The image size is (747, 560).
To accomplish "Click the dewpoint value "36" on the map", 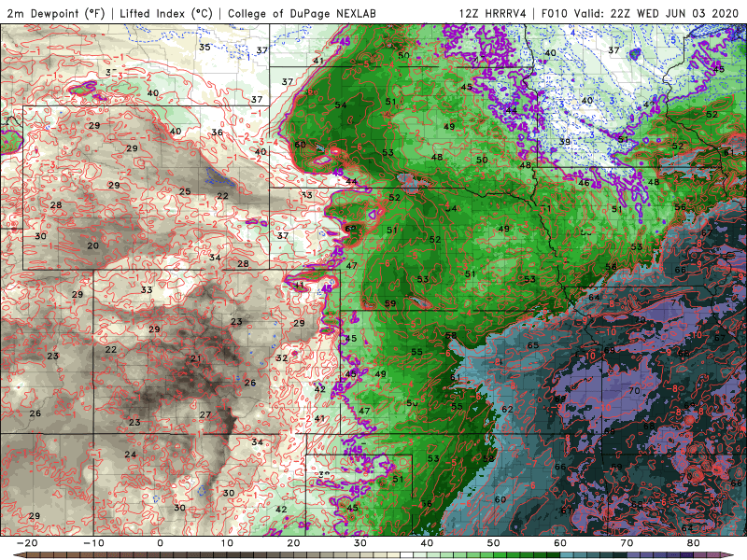I will tap(218, 133).
